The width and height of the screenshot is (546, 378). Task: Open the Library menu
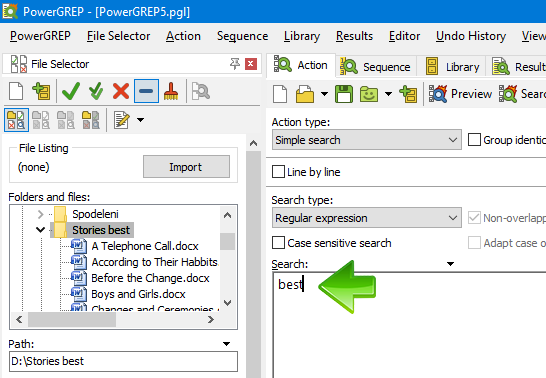[x=302, y=36]
